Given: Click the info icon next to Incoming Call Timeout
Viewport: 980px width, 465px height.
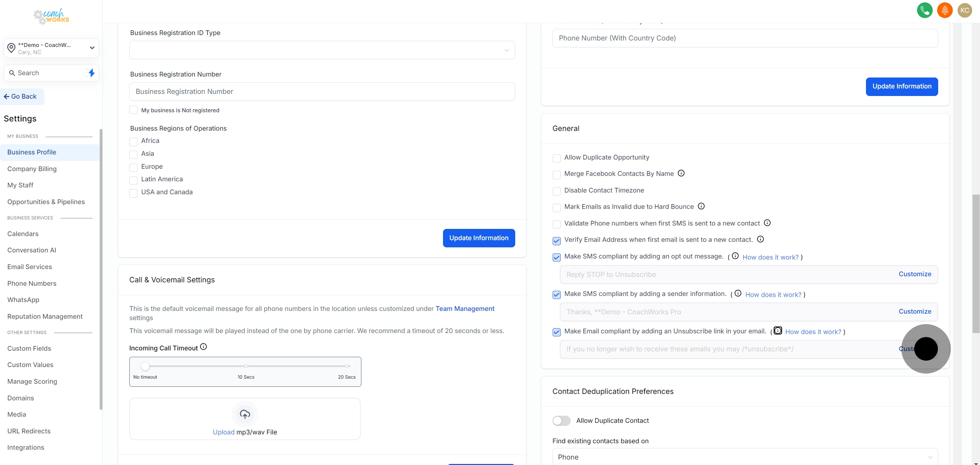Looking at the screenshot, I should click(203, 346).
